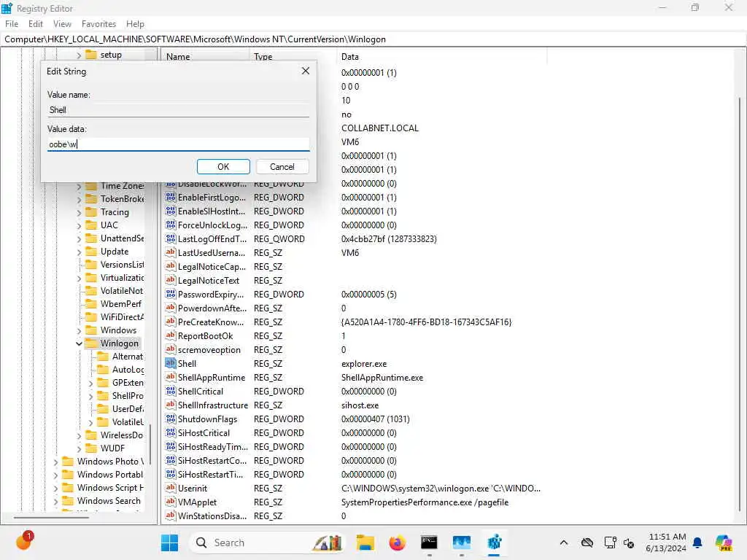Expand the Tracing tree node
Viewport: 747px width, 560px height.
[79, 212]
